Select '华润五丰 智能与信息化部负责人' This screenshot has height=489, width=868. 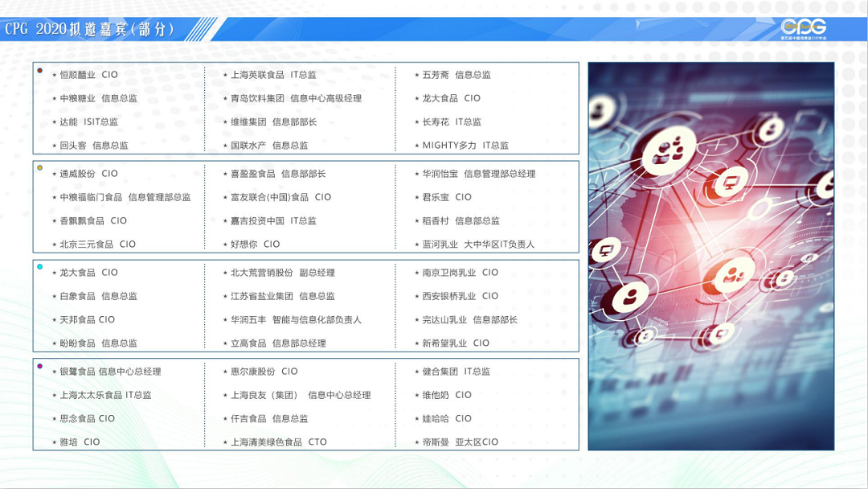tap(296, 320)
